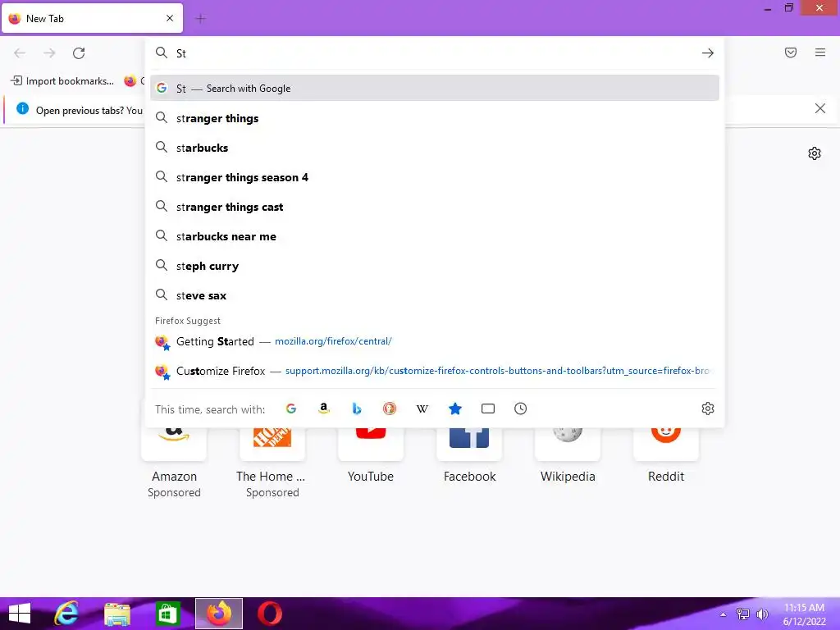This screenshot has width=840, height=630.
Task: Click the forward navigation arrow
Action: coord(49,53)
